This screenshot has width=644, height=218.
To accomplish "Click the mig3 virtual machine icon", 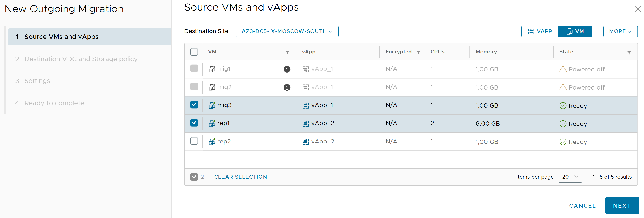I will [212, 105].
